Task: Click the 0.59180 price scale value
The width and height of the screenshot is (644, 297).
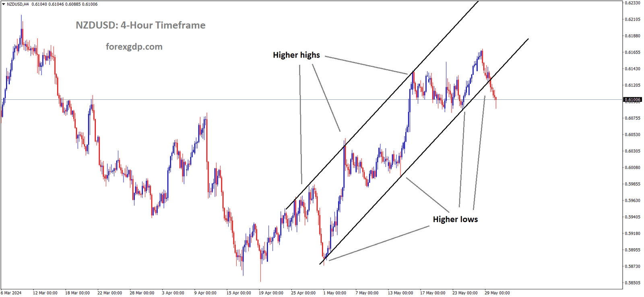Action: (632, 233)
